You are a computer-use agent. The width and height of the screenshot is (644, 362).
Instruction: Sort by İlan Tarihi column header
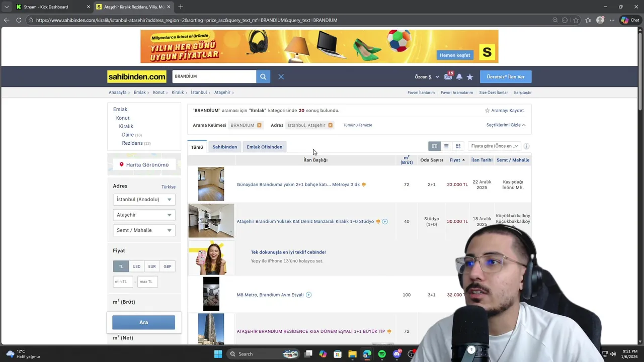tap(482, 160)
